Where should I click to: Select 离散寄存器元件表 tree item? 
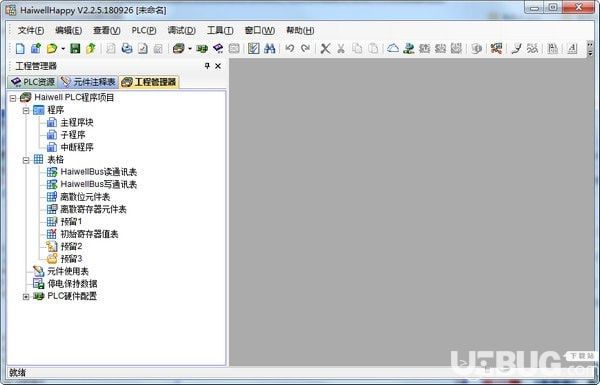(x=93, y=209)
